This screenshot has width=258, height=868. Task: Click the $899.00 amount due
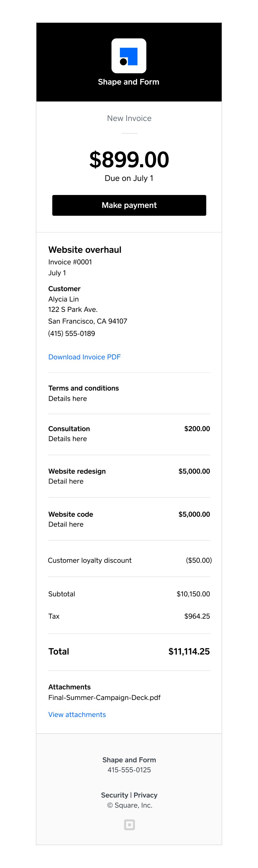(129, 159)
